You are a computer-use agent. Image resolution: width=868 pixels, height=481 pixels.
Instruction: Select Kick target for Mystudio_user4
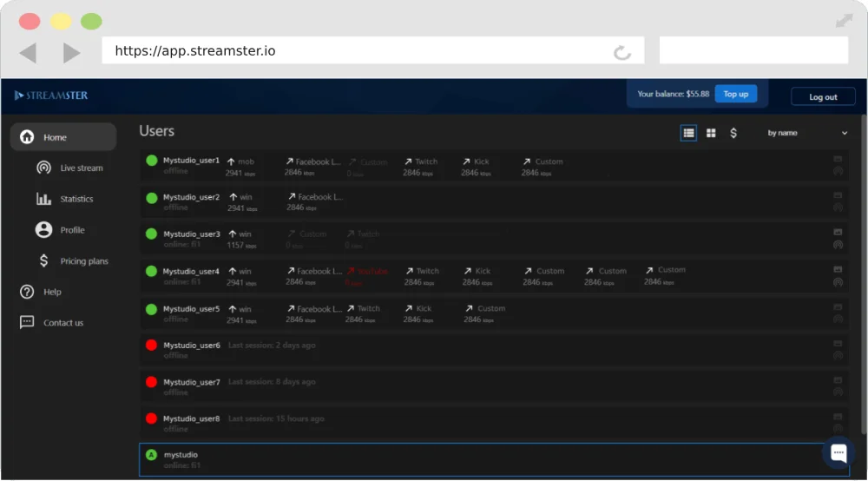coord(477,276)
